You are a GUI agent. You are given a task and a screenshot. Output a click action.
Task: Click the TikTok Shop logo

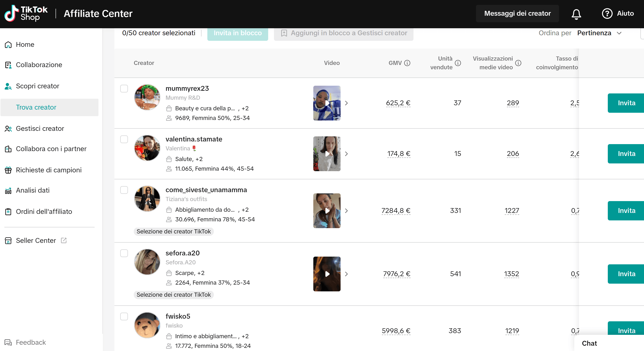tap(26, 14)
